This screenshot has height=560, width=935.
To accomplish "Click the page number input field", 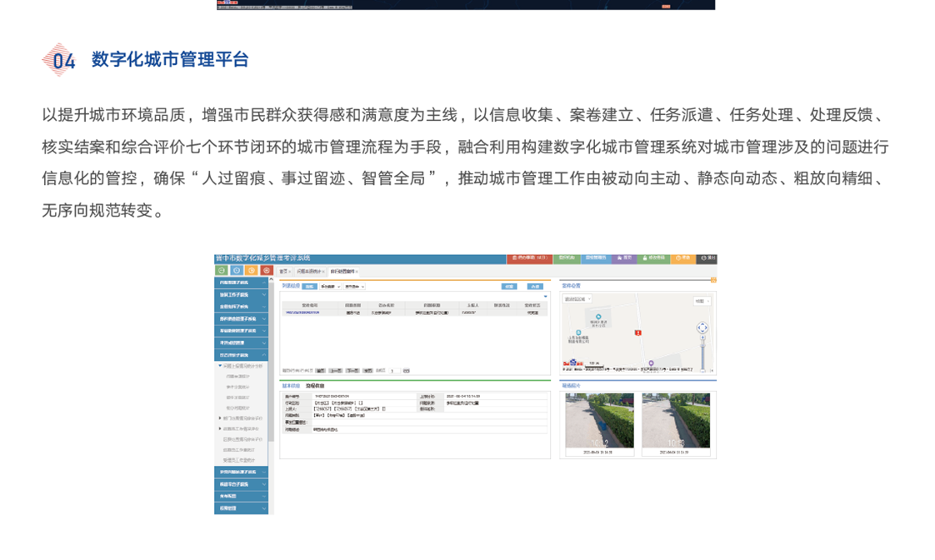I will 392,371.
